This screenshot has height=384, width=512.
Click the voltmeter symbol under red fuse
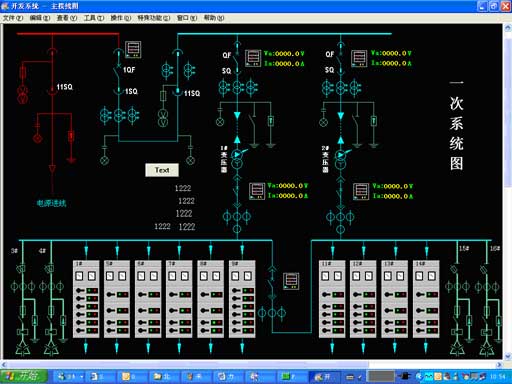coord(23,94)
